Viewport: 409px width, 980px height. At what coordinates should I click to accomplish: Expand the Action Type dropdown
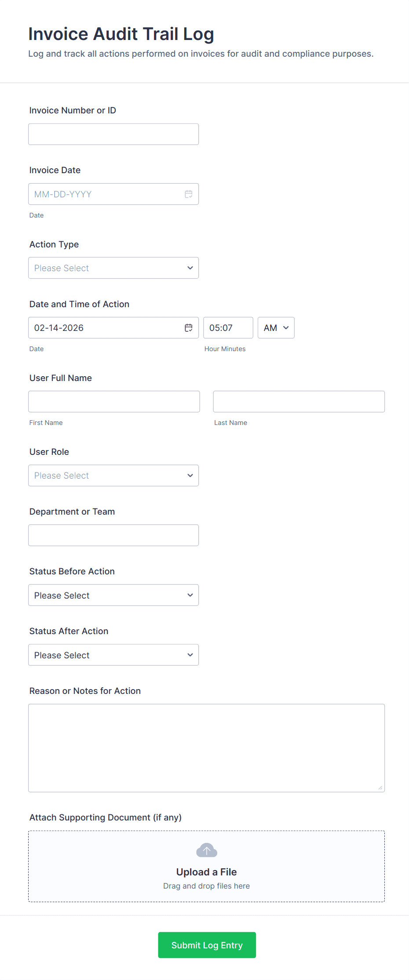click(x=113, y=268)
